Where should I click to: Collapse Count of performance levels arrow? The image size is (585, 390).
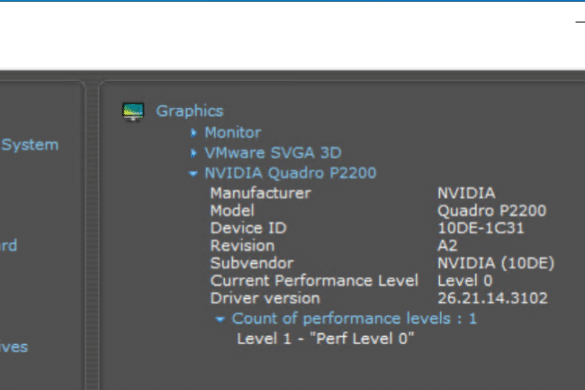click(220, 319)
